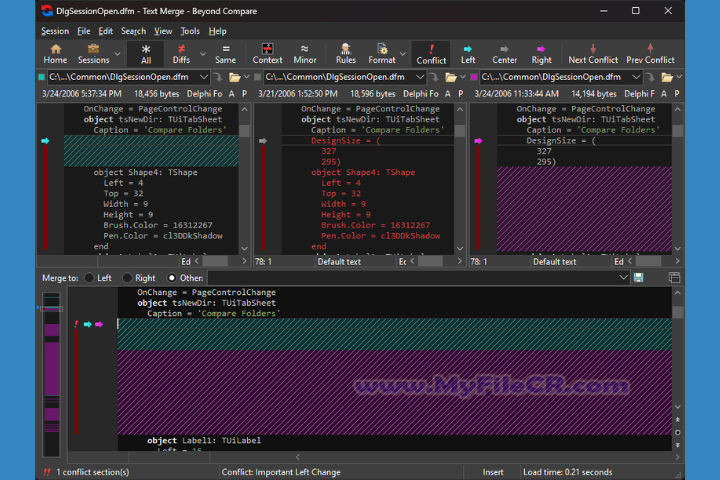Screen dimensions: 720x480
Task: Click the cyan arrow in left pane gutter
Action: point(45,141)
